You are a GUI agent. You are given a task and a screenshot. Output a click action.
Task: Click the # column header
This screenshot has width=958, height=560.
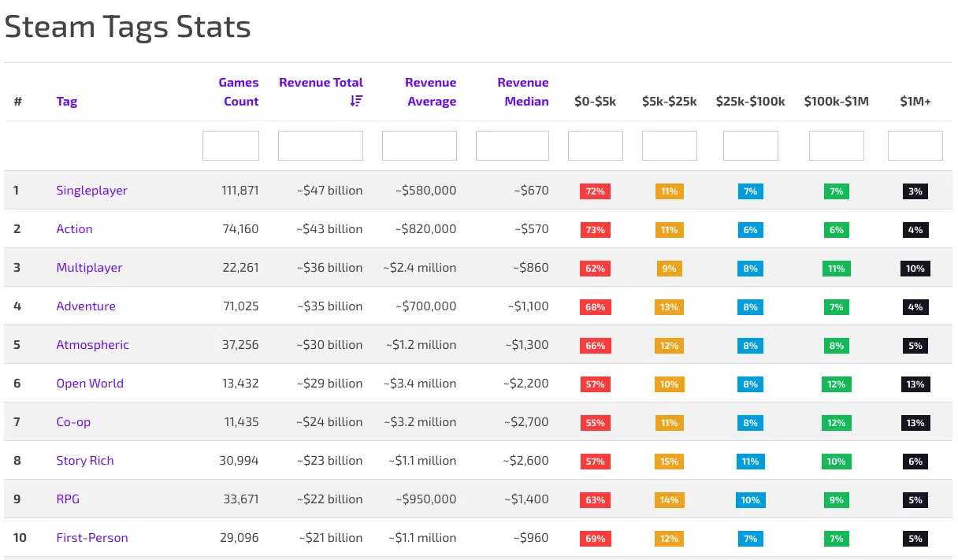17,101
